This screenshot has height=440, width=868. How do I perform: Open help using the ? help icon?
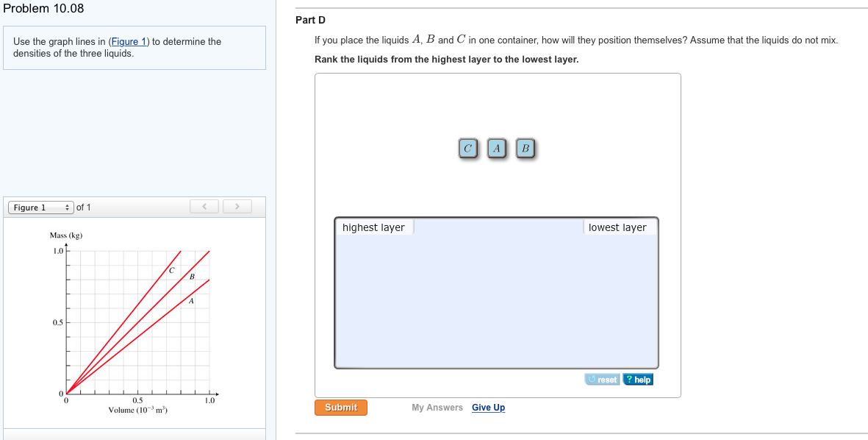[636, 379]
